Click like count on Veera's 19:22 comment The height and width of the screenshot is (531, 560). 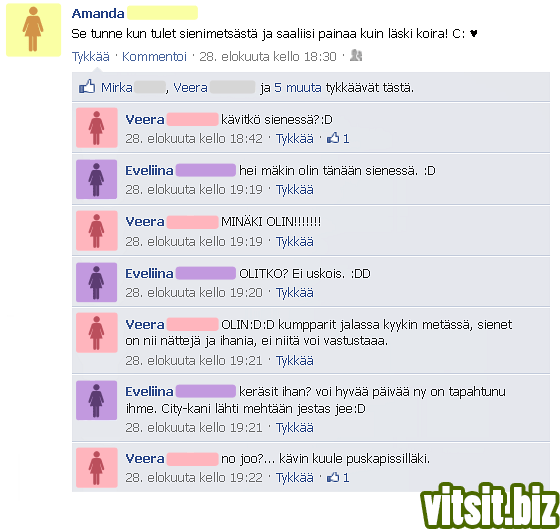(338, 477)
